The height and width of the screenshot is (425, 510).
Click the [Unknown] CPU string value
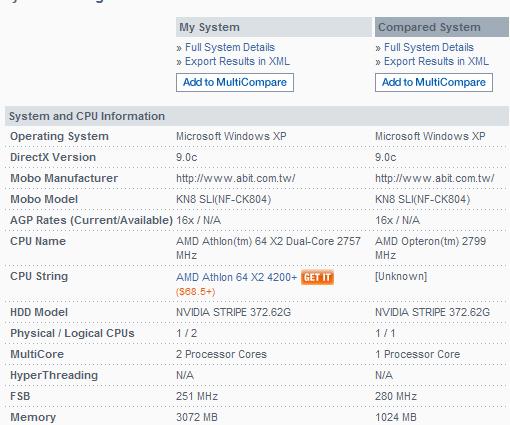(x=401, y=276)
